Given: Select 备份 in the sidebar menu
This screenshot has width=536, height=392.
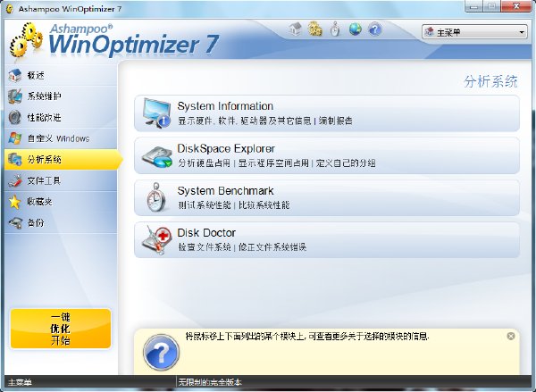Looking at the screenshot, I should tap(61, 223).
